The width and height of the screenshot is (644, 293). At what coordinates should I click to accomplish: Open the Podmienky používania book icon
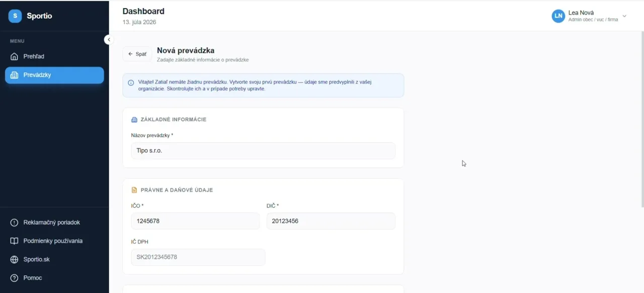[15, 241]
